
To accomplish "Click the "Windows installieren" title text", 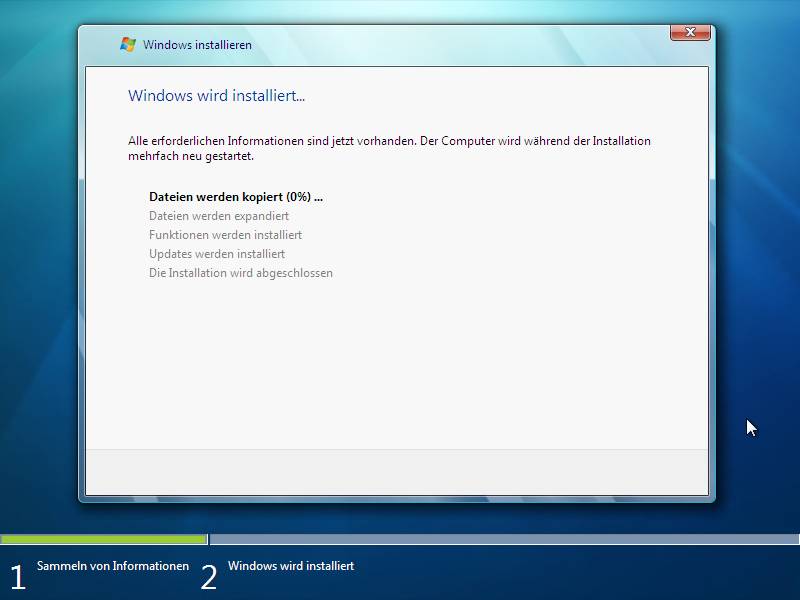I will [197, 45].
